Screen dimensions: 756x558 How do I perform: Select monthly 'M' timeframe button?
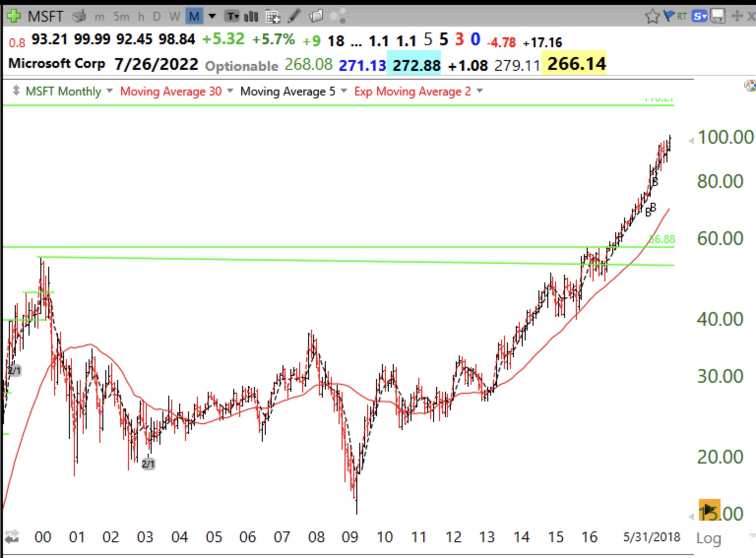point(194,17)
